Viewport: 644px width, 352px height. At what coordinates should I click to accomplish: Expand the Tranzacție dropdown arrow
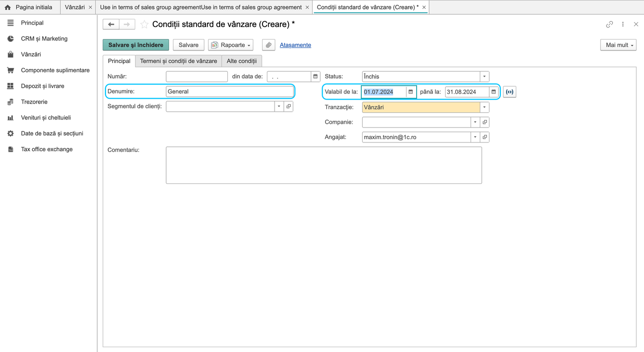tap(485, 107)
